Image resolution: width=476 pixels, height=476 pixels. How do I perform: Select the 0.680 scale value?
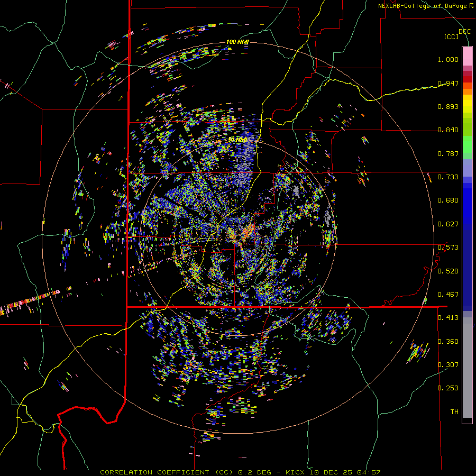click(448, 200)
